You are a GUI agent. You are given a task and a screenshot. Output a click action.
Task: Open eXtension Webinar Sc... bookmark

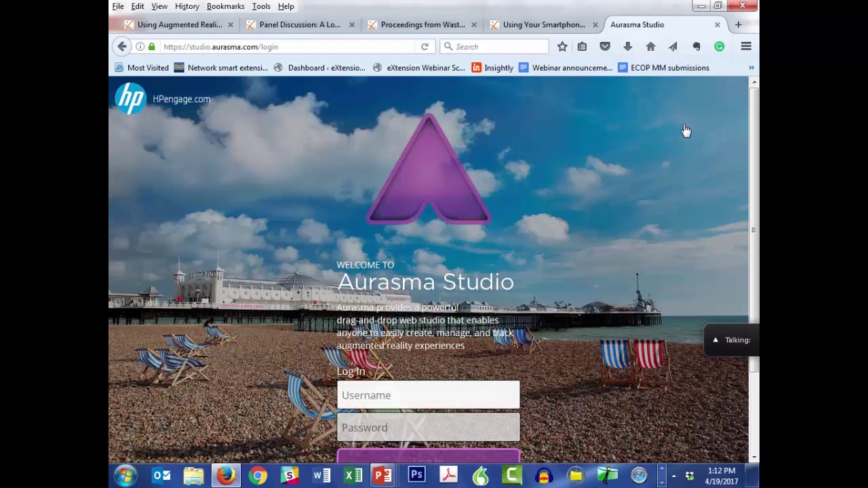click(x=419, y=68)
